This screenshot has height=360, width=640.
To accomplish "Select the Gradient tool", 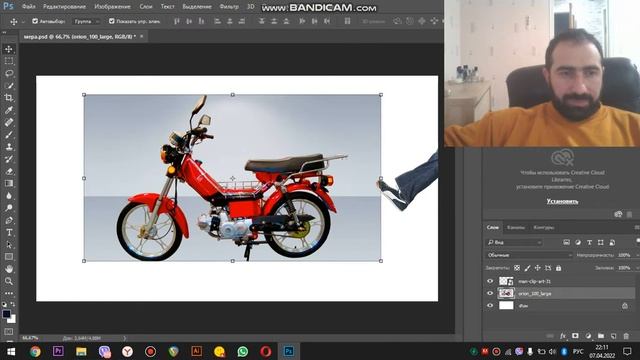I will 9,183.
